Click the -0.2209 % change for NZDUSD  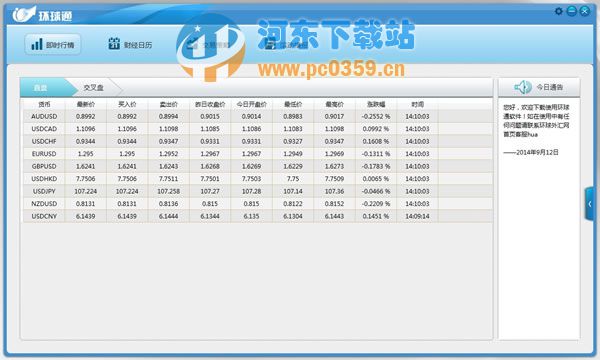coord(376,204)
